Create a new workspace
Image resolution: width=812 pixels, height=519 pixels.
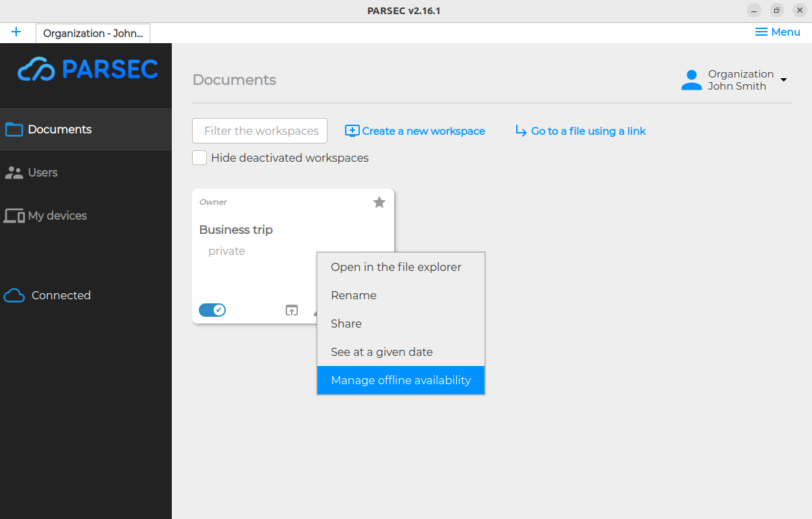(x=415, y=131)
